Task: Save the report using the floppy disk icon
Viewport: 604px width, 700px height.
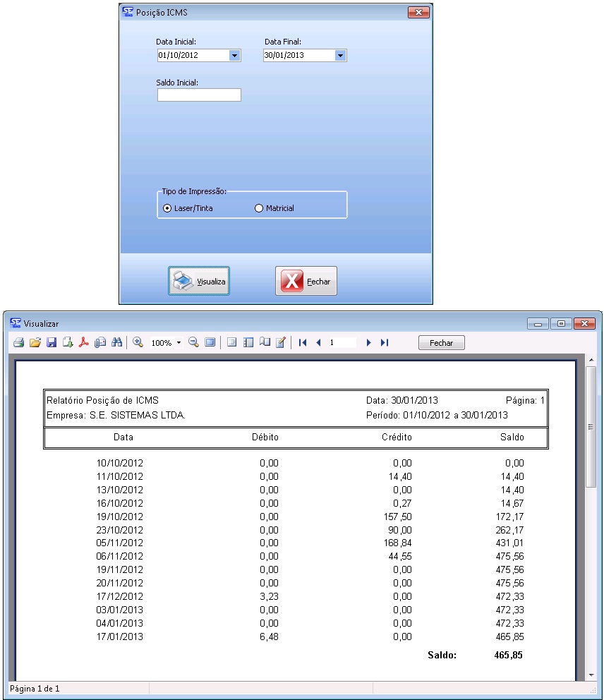Action: (x=52, y=342)
